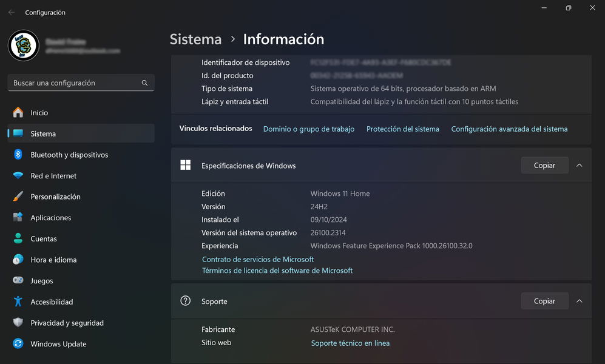Screen dimensions: 605x364
Task: Click the paintbrush Personalización icon
Action: tap(18, 197)
